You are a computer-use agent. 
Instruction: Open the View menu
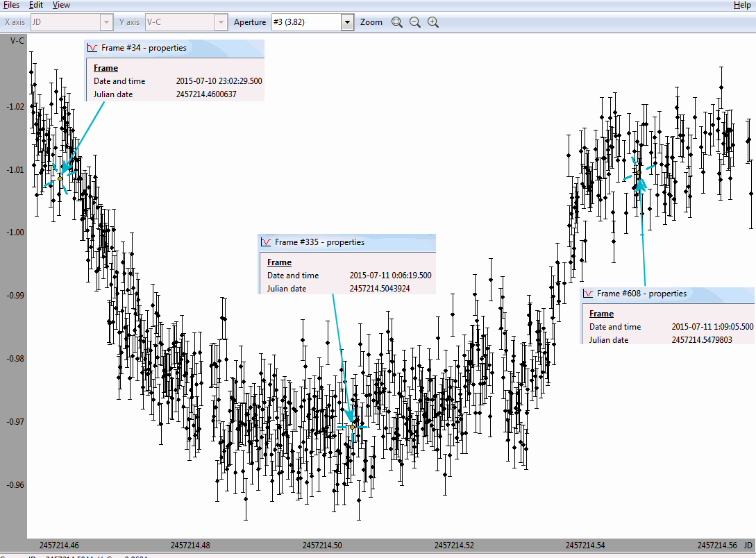coord(61,5)
